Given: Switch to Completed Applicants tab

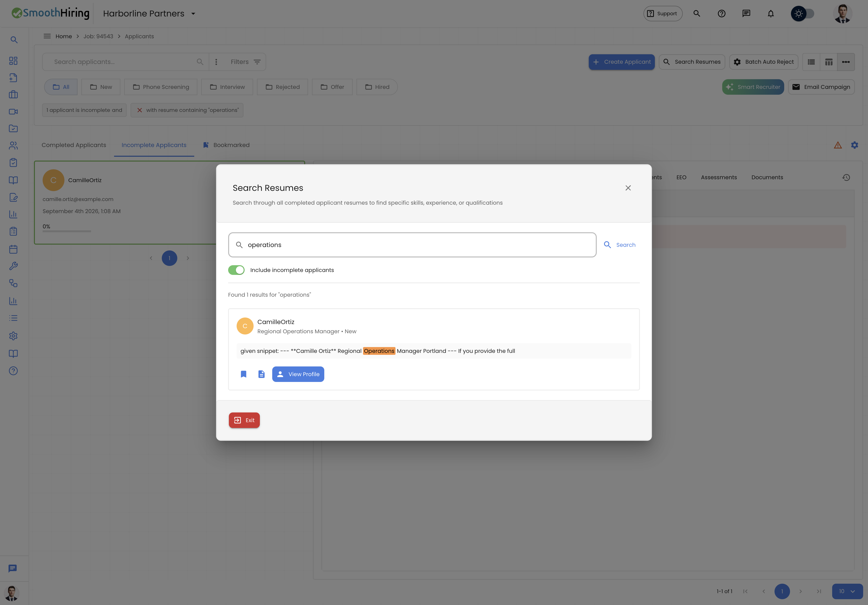Looking at the screenshot, I should (74, 145).
